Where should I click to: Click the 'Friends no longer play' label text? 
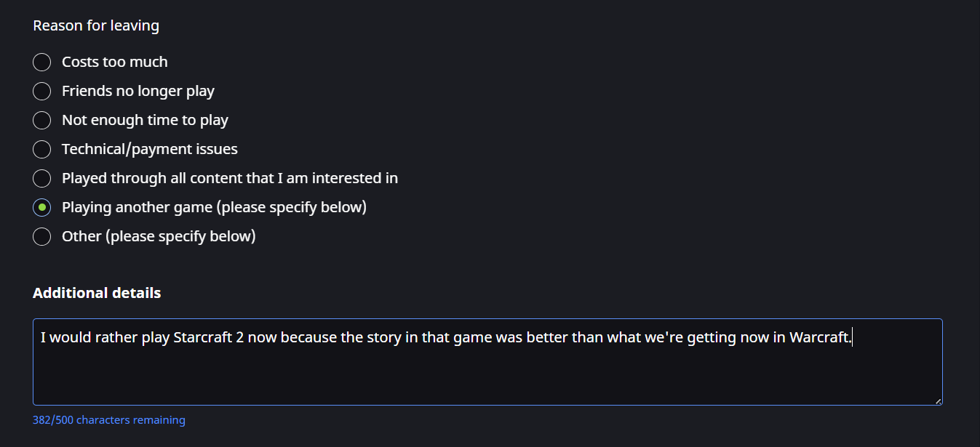pos(138,92)
